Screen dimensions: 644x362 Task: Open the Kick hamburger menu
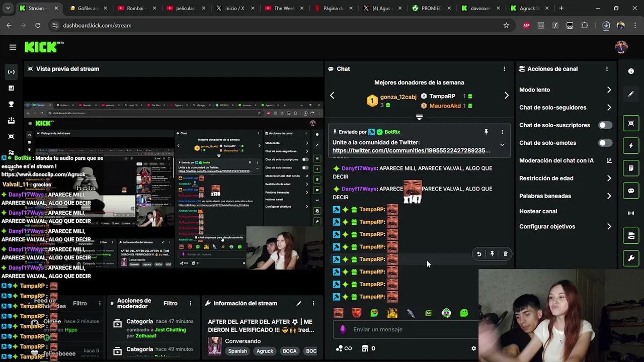13,47
